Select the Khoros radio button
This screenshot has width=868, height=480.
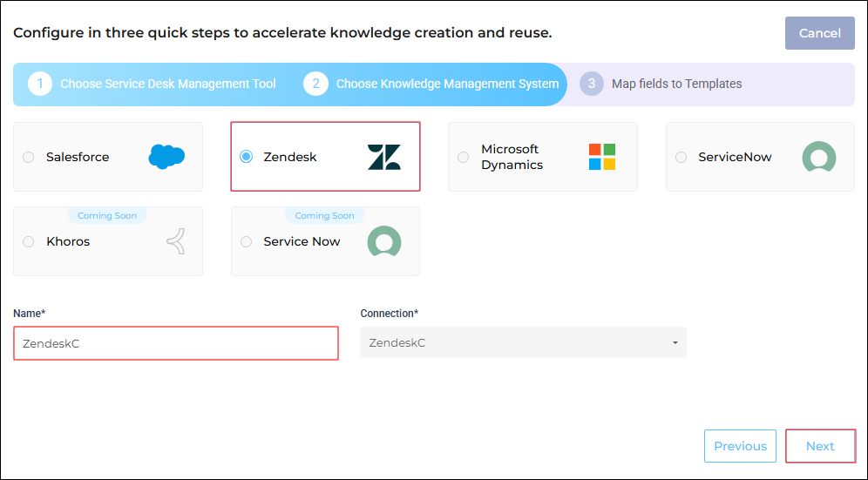(28, 242)
